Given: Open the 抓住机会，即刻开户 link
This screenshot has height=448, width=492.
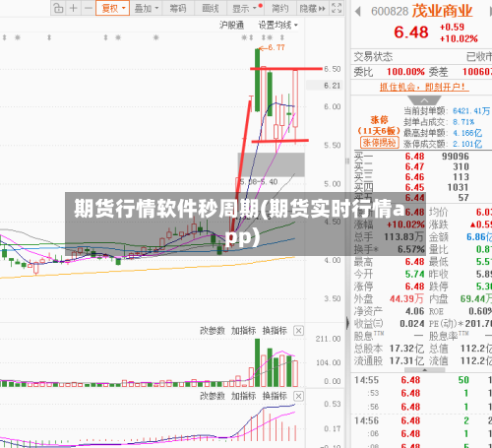Looking at the screenshot, I should [424, 87].
